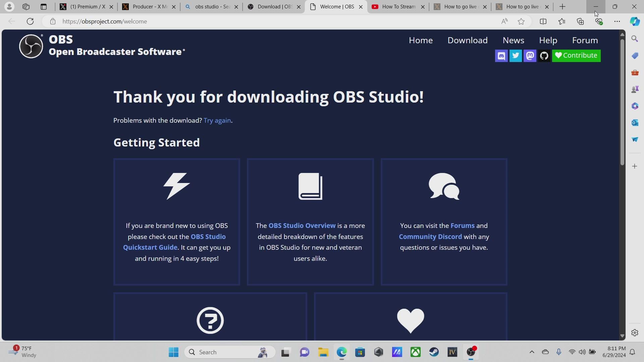Click the heart contribute card icon

(411, 321)
